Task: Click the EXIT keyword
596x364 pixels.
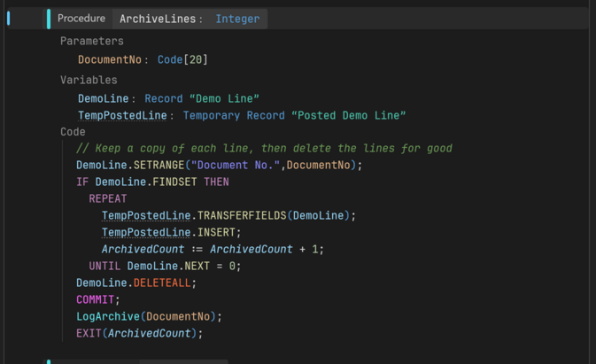Action: click(89, 333)
